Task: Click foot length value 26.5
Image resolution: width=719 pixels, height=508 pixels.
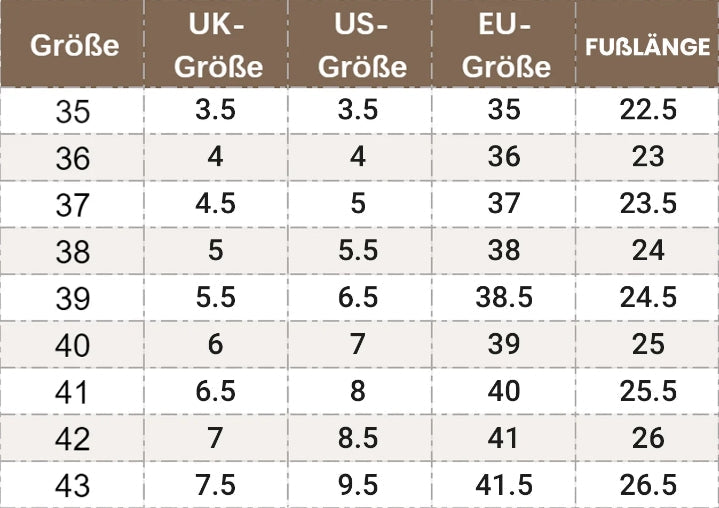Action: click(648, 484)
